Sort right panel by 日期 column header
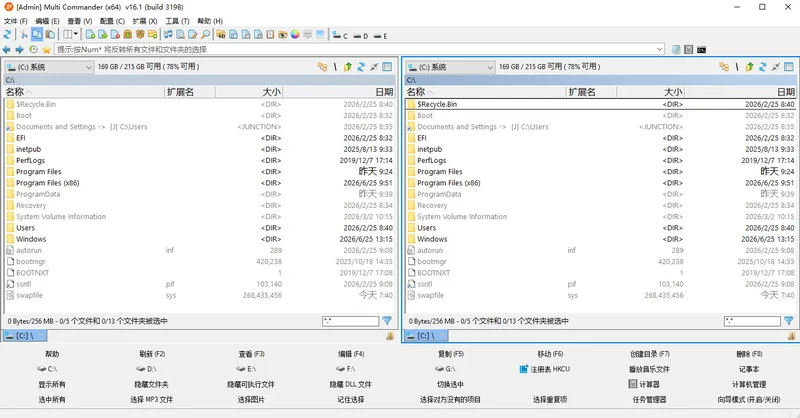Viewport: 800px width, 418px height. coord(740,92)
